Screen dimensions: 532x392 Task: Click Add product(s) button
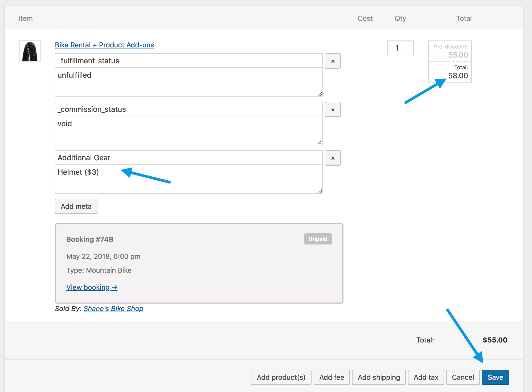tap(281, 377)
